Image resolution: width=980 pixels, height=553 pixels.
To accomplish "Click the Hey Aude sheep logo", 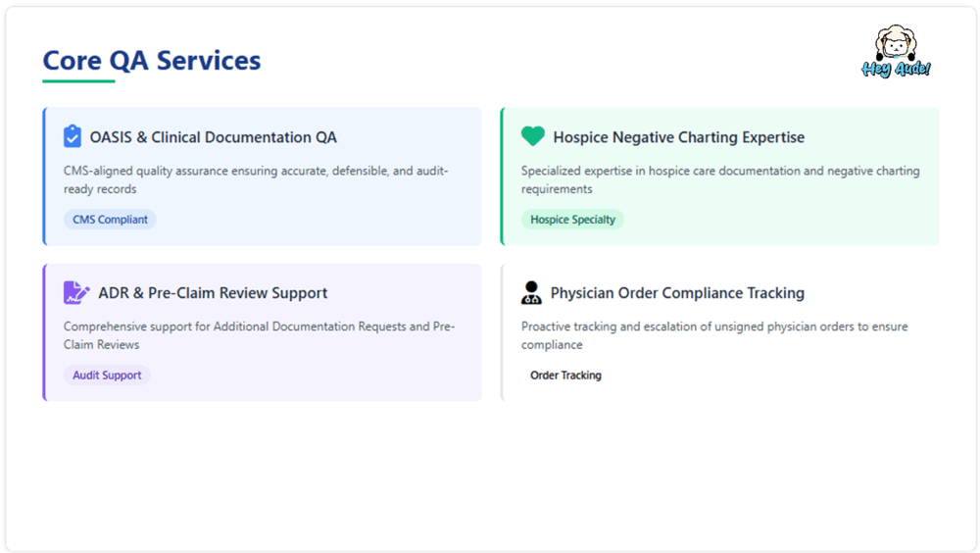I will (x=896, y=52).
